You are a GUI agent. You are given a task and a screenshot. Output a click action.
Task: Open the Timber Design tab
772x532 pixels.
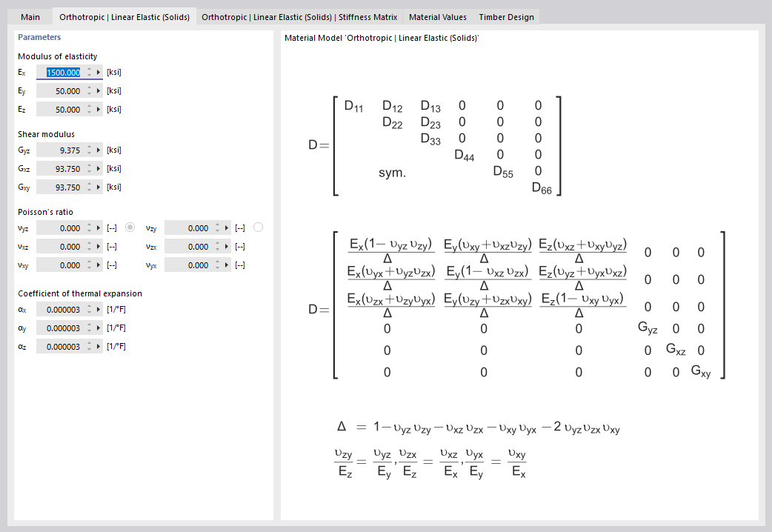[506, 16]
